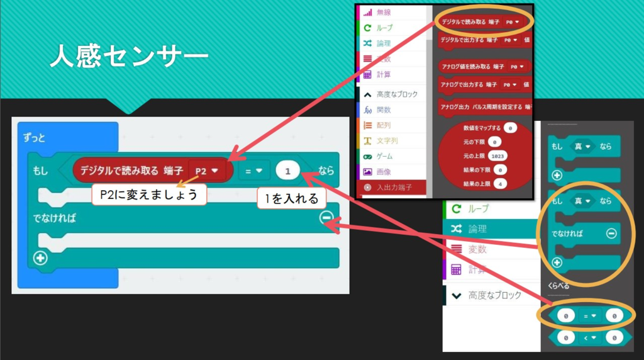
Task: Click the 元の上限 1023 field
Action: (498, 156)
